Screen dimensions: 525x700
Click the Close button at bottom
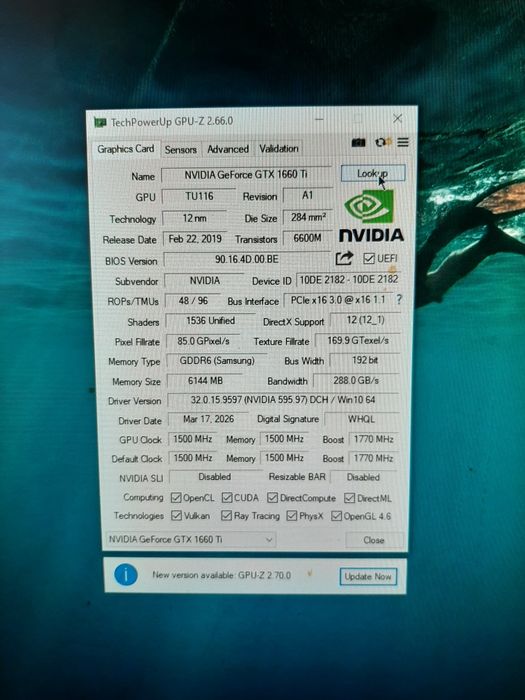(x=374, y=540)
